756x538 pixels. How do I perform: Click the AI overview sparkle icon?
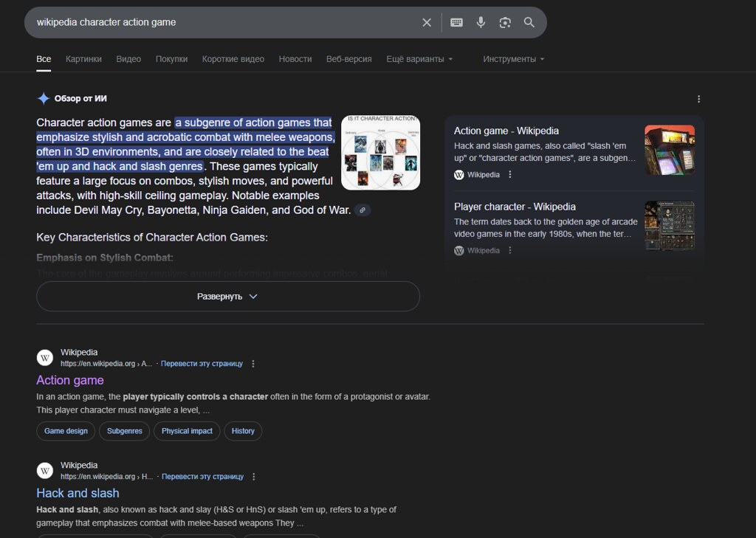click(x=44, y=98)
